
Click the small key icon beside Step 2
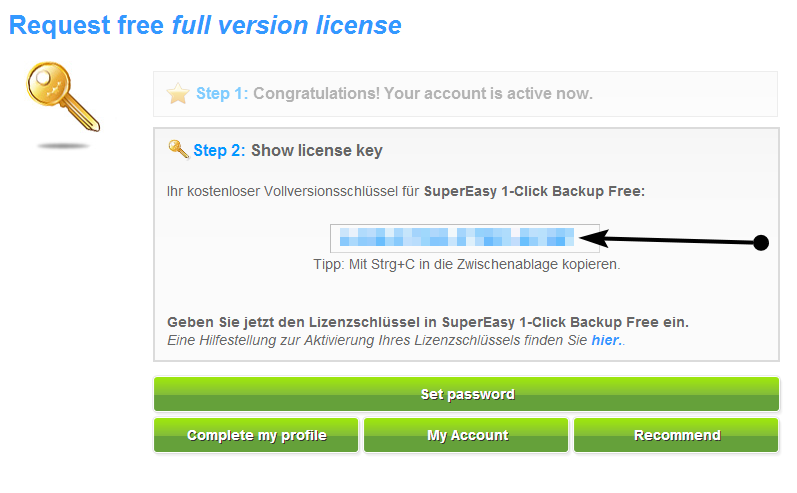(x=178, y=150)
